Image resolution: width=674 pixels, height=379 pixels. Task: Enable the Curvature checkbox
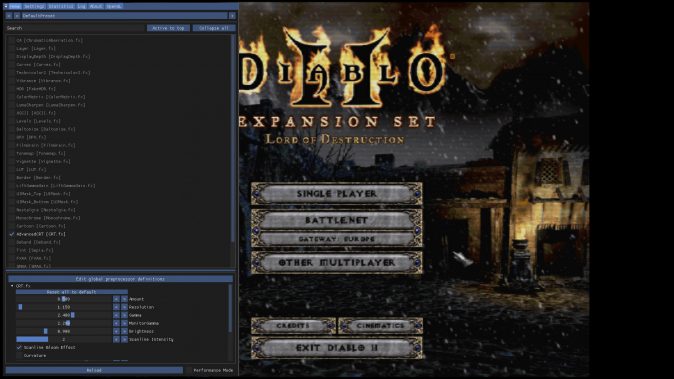click(x=19, y=355)
